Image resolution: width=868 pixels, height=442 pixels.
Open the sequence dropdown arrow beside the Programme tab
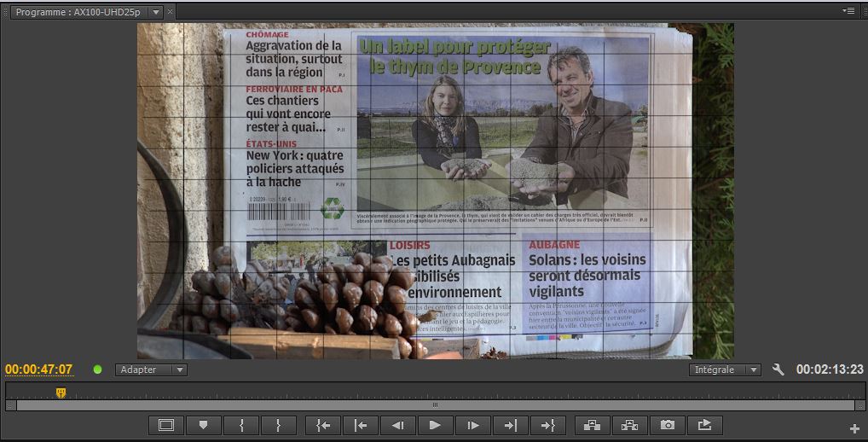156,12
